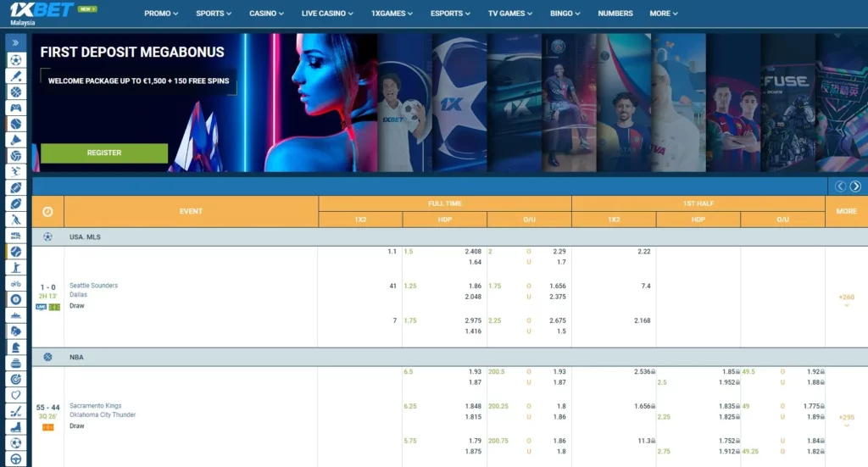The width and height of the screenshot is (868, 467).
Task: Open the Oklahoma City Thunder team link
Action: (103, 414)
